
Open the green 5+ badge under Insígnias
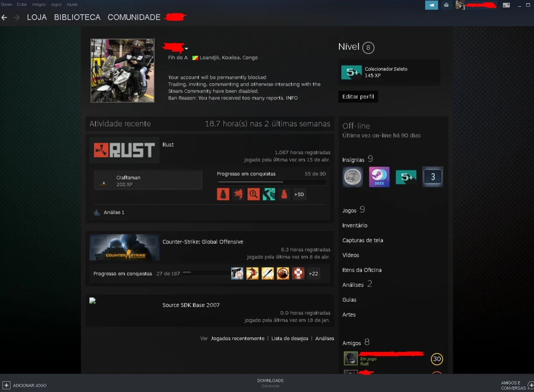click(x=406, y=177)
